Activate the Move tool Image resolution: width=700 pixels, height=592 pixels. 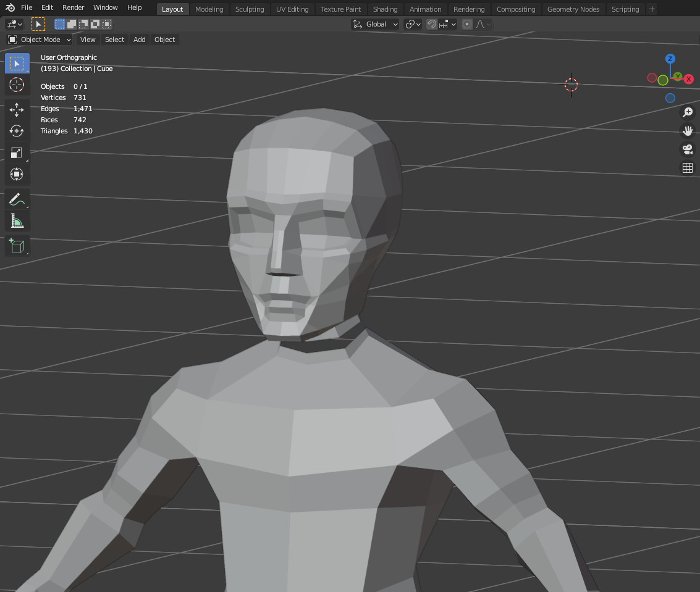click(x=17, y=110)
